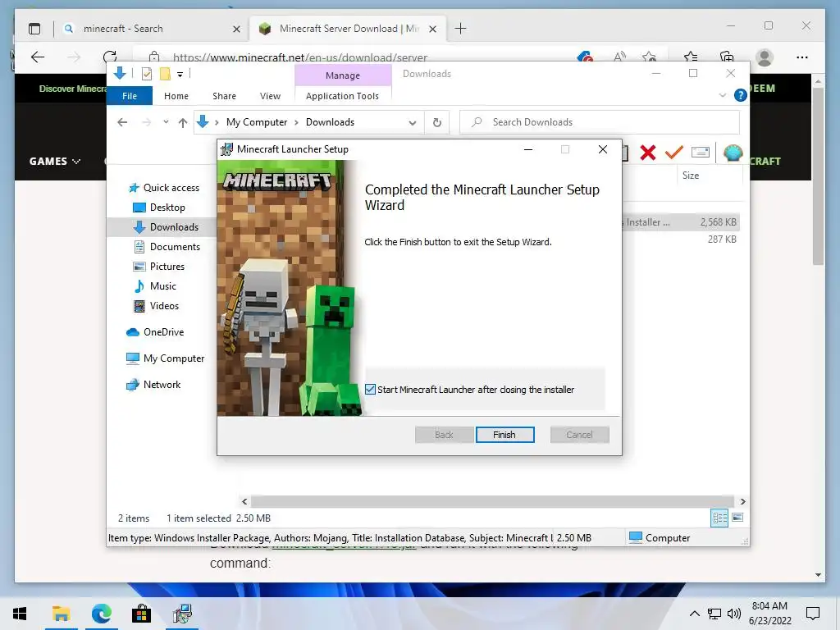840x630 pixels.
Task: Open Microsoft Store from taskbar
Action: [141, 614]
